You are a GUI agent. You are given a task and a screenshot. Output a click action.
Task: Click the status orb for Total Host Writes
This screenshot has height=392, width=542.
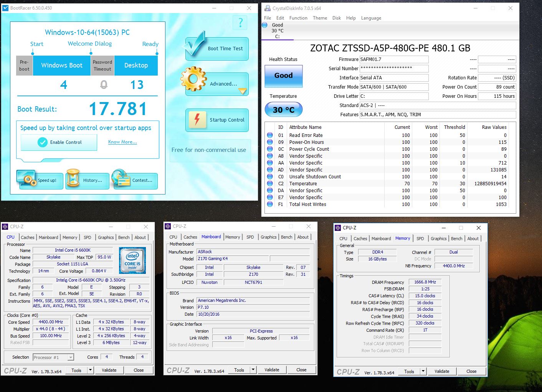point(270,204)
